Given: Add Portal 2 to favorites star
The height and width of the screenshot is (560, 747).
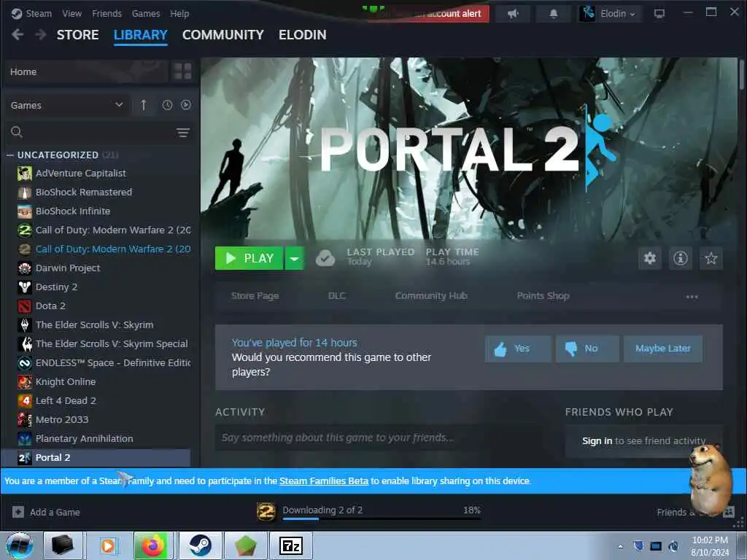Looking at the screenshot, I should 711,258.
